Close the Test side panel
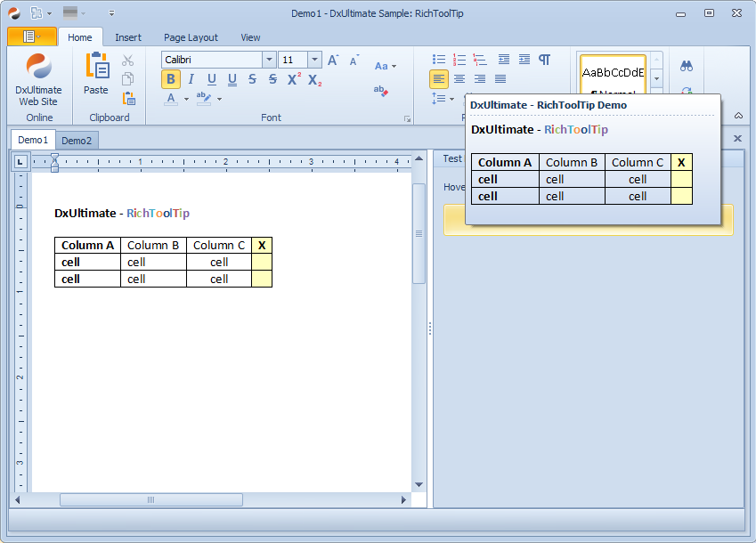This screenshot has height=543, width=756. (x=737, y=139)
